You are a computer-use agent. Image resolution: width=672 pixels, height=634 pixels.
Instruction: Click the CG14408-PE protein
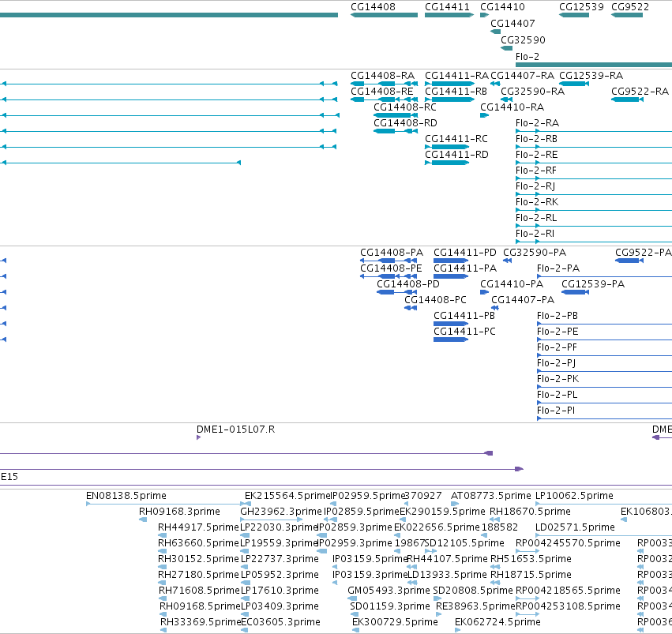tap(391, 268)
